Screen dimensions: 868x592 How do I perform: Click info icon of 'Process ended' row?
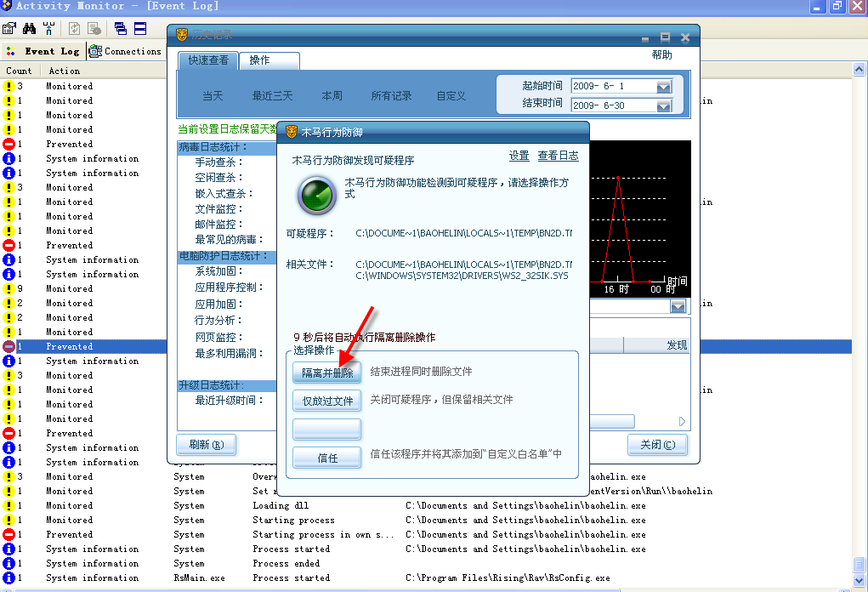pyautogui.click(x=9, y=563)
